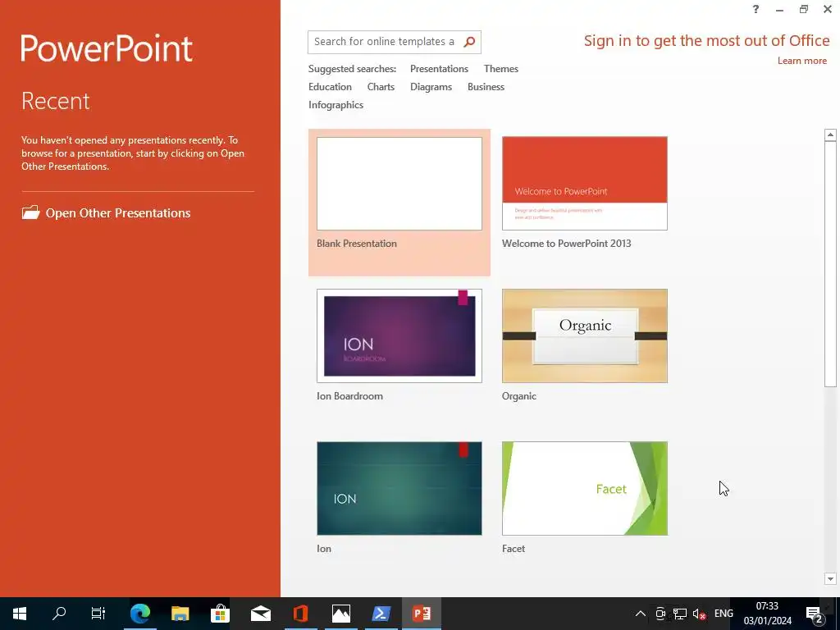Click the template list scroll down arrow
Viewport: 840px width, 630px height.
(x=830, y=578)
